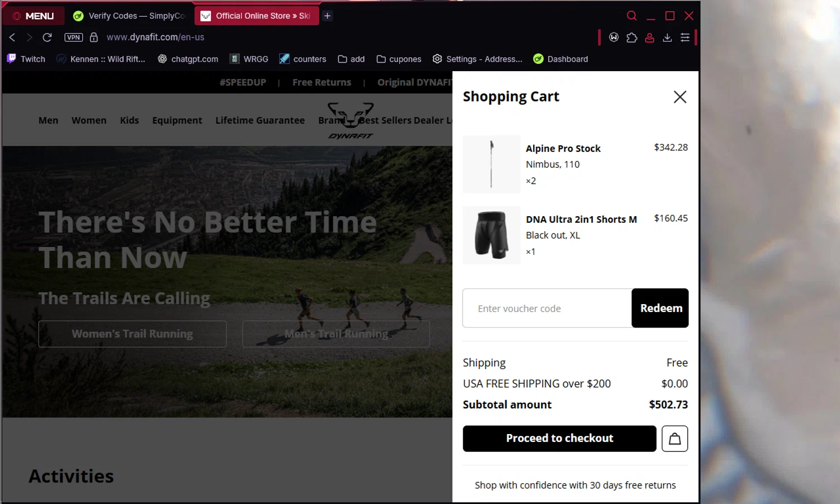Open the account profile icon in toolbar

point(650,38)
